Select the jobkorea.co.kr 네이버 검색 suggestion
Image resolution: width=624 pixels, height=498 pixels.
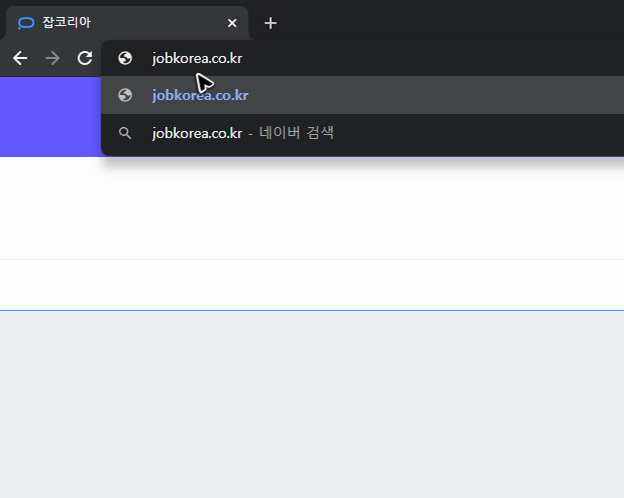tap(363, 133)
